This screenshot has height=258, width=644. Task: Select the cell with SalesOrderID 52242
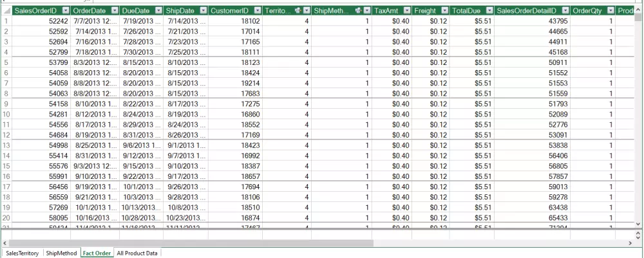(x=41, y=21)
